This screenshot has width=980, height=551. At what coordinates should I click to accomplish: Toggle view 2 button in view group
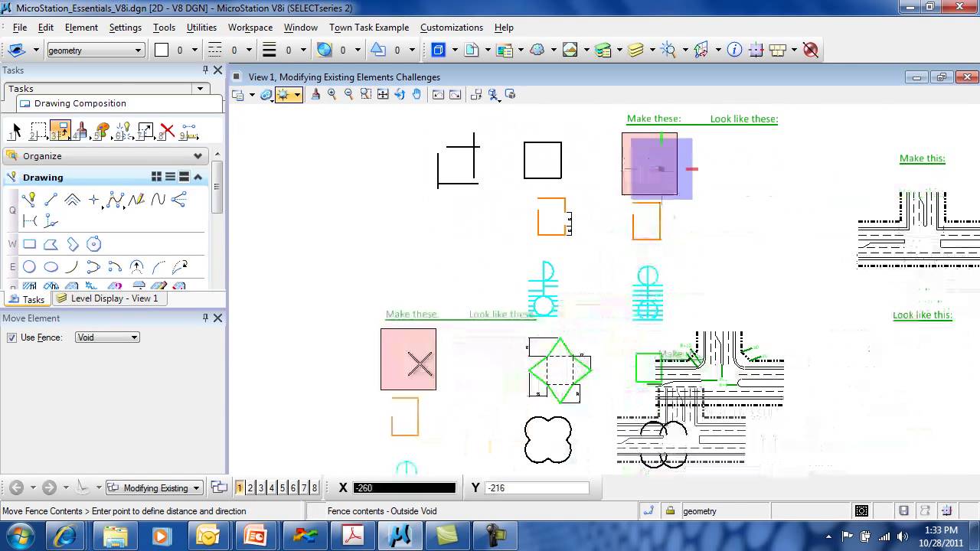click(x=250, y=487)
